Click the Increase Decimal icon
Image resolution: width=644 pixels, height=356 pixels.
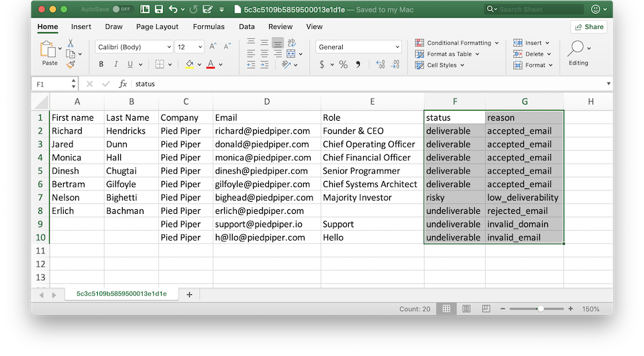tap(380, 64)
